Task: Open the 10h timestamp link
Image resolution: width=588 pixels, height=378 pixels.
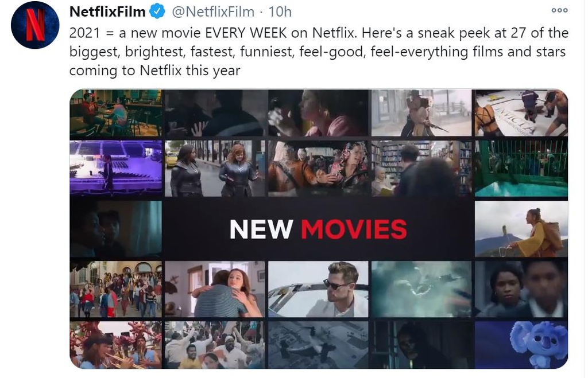Action: [280, 11]
